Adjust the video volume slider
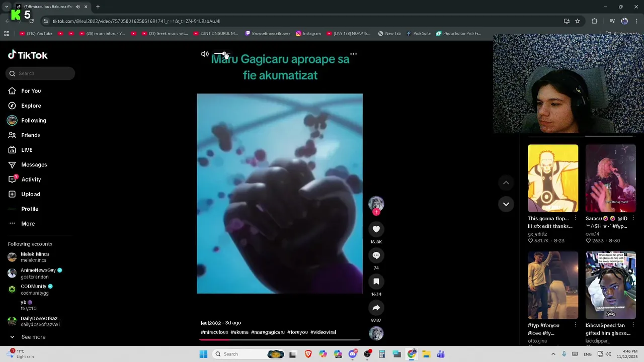This screenshot has height=362, width=644. point(222,54)
